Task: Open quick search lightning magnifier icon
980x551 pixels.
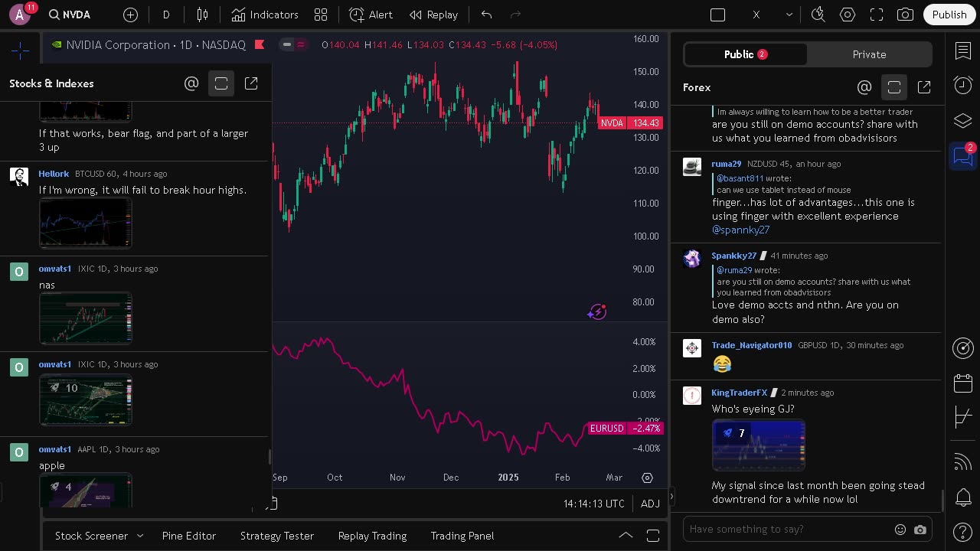Action: click(818, 15)
